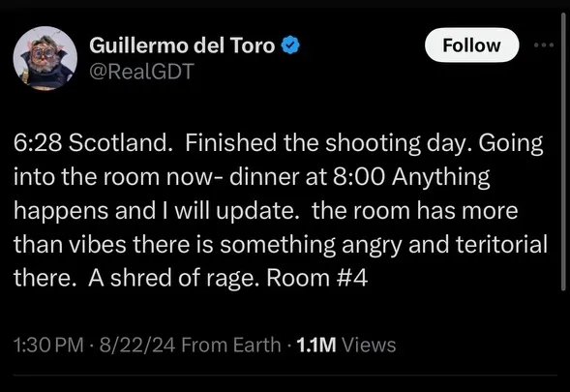Viewport: 570px width, 392px height.
Task: Open Guillermo del Toro's profile avatar
Action: tap(45, 58)
